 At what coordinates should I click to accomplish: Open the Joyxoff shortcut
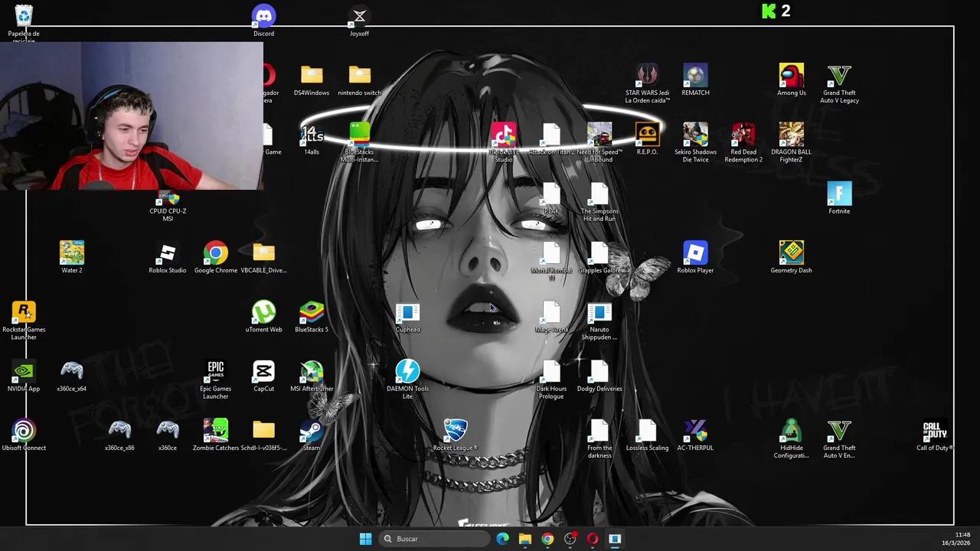359,21
